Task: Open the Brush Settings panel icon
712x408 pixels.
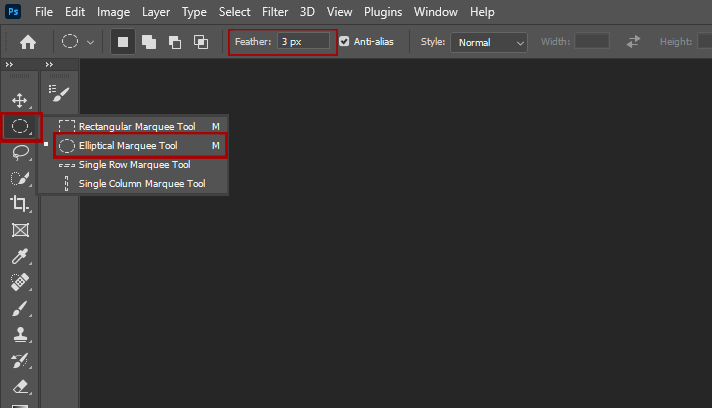Action: click(59, 93)
